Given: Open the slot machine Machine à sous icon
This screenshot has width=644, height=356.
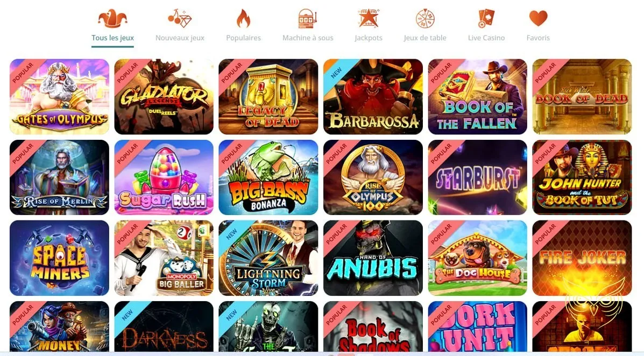Looking at the screenshot, I should coord(308,18).
